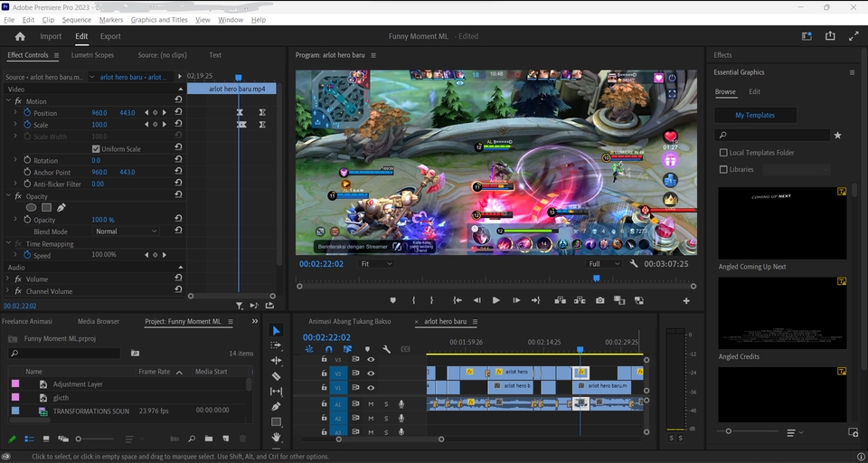Open Animasi Abang Tukang Bakso sequence tab
This screenshot has height=463, width=868.
point(349,321)
